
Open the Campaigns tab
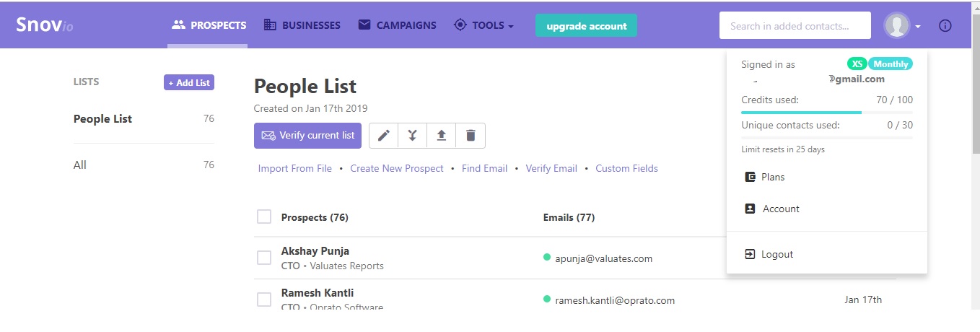click(397, 25)
